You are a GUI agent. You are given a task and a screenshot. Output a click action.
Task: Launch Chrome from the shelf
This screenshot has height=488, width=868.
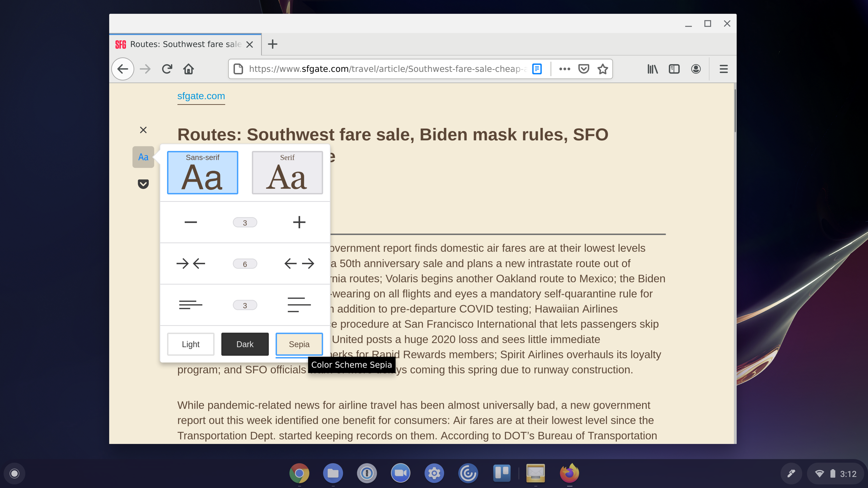click(299, 473)
